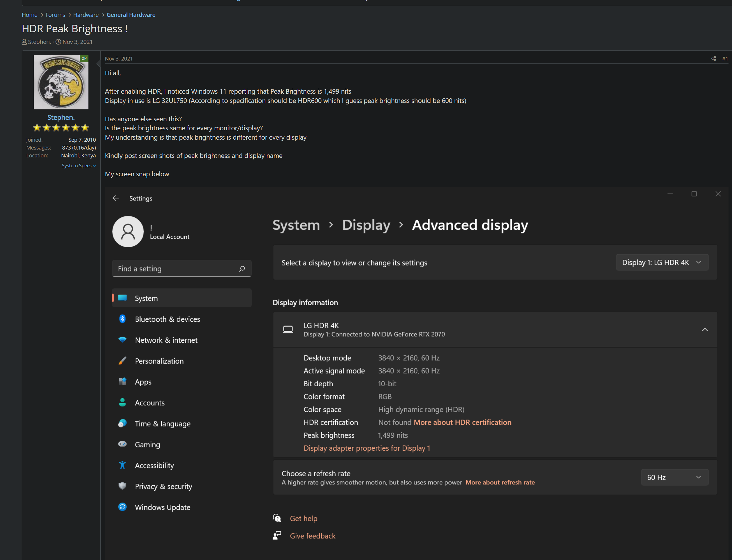This screenshot has width=732, height=560.
Task: Select the Personalization brush icon
Action: [x=123, y=361]
